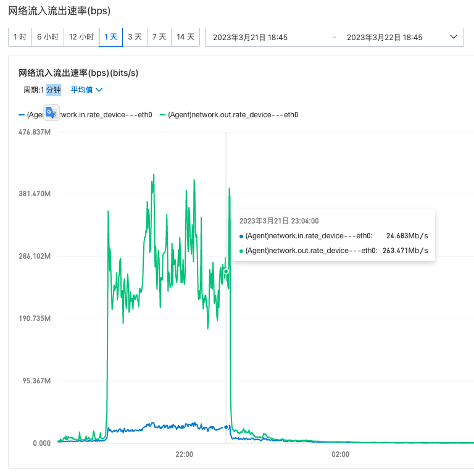Switch the chart to 3 天 range
474x476 pixels.
[135, 37]
